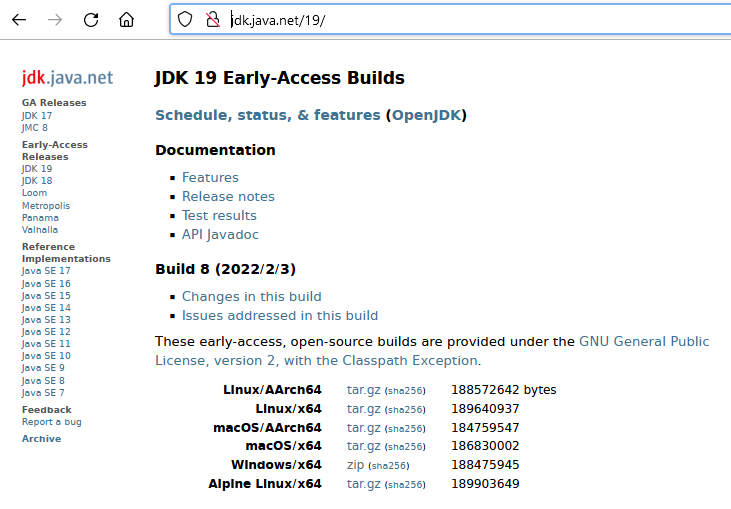View Changes in this build

pyautogui.click(x=252, y=296)
